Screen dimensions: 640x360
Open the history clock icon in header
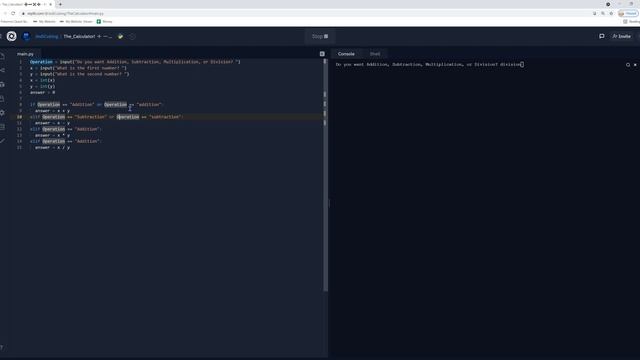tap(132, 36)
